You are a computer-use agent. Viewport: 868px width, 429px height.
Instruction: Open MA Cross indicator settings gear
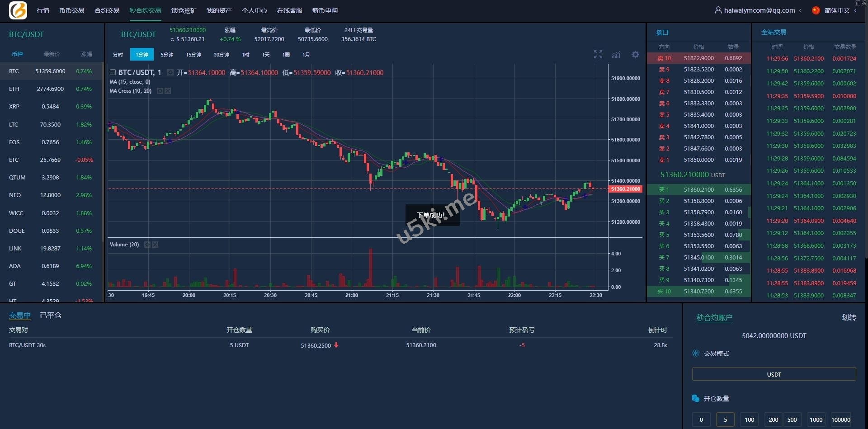tap(159, 91)
